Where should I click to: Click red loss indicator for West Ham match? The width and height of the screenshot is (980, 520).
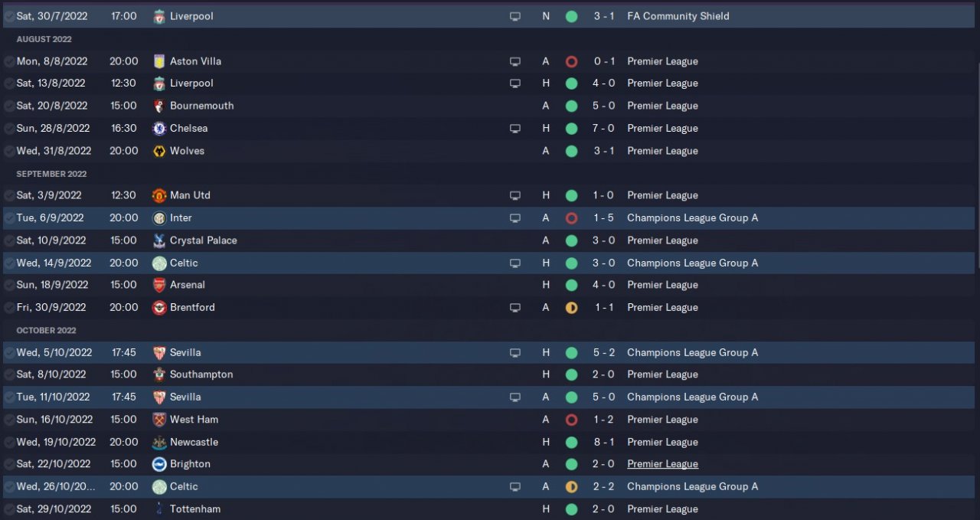click(571, 420)
